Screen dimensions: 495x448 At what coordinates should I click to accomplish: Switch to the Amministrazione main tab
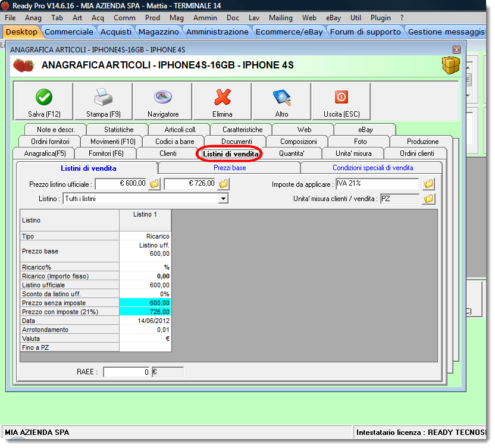217,32
